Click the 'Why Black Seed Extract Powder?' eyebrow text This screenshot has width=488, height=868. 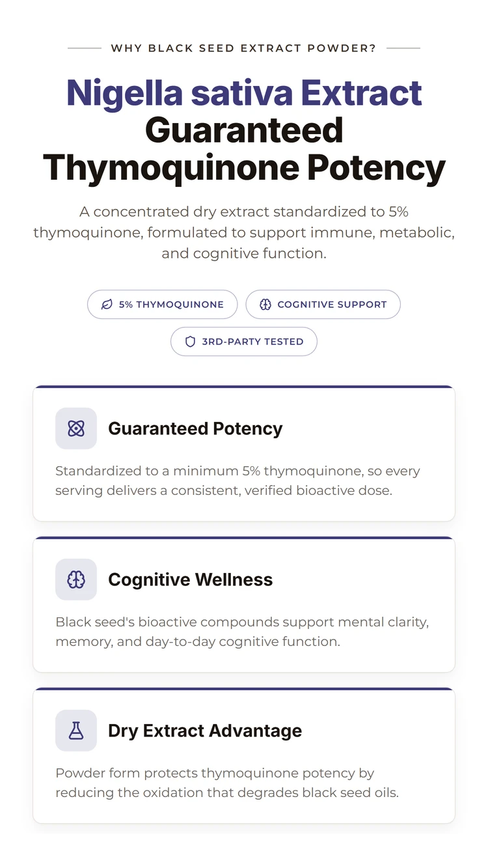[244, 48]
